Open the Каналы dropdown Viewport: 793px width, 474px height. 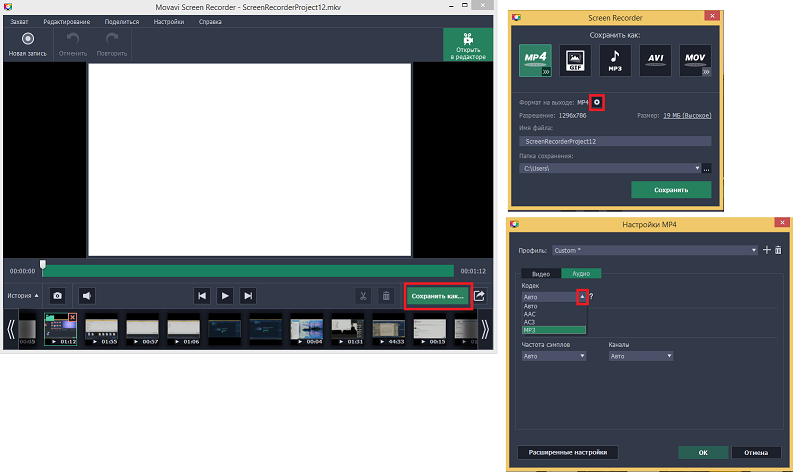pyautogui.click(x=641, y=356)
